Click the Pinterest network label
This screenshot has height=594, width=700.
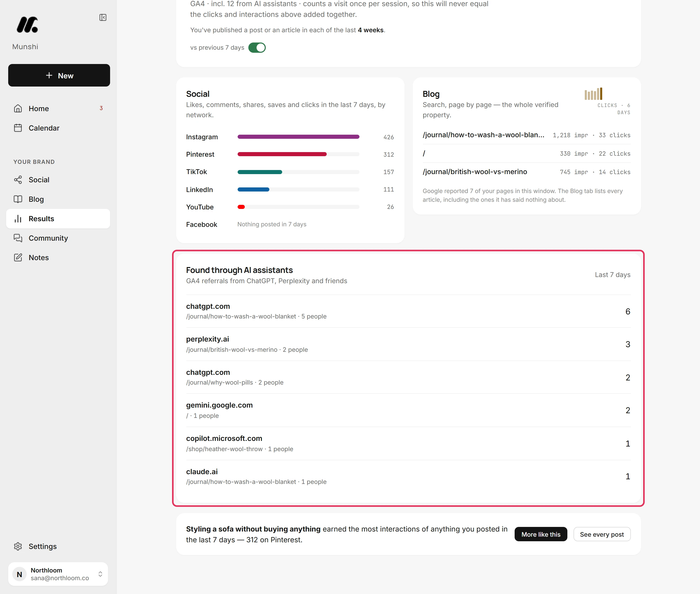(200, 154)
